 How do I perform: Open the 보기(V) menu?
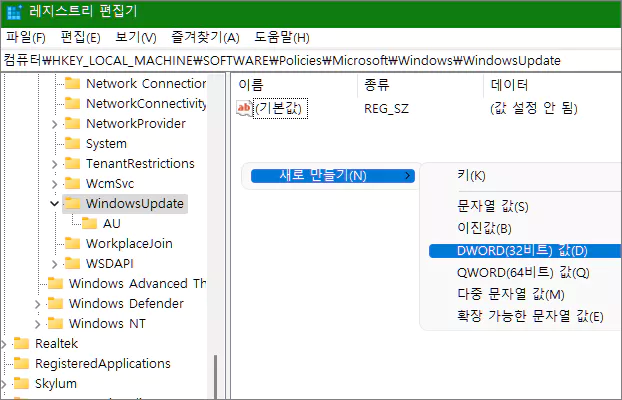tap(136, 38)
